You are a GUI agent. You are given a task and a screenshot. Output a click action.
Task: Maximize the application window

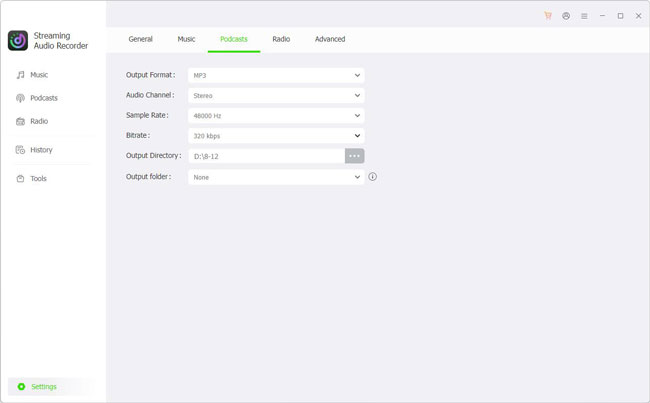[621, 16]
